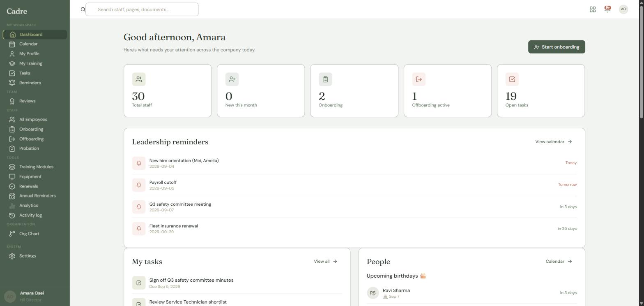Click bell icon beside Payroll cutoff
This screenshot has width=644, height=306.
click(x=139, y=185)
